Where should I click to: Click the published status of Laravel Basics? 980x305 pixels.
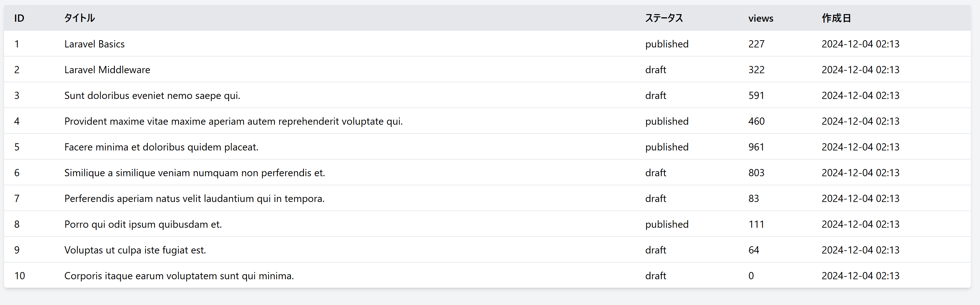pyautogui.click(x=667, y=44)
